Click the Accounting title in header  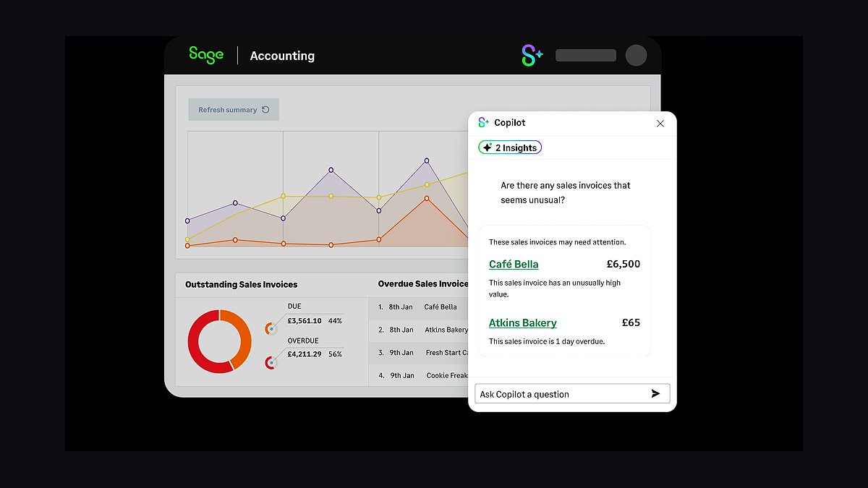[x=282, y=56]
